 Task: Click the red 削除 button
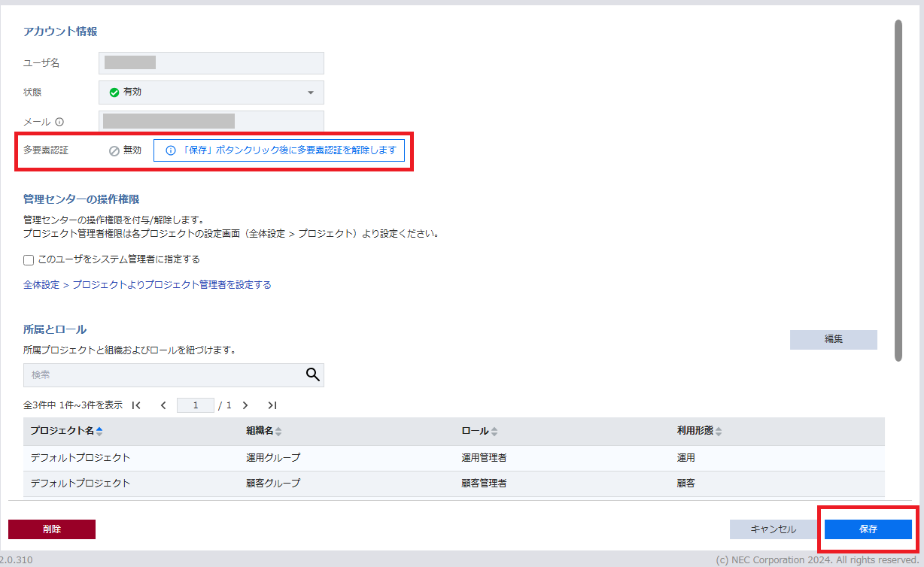click(52, 529)
